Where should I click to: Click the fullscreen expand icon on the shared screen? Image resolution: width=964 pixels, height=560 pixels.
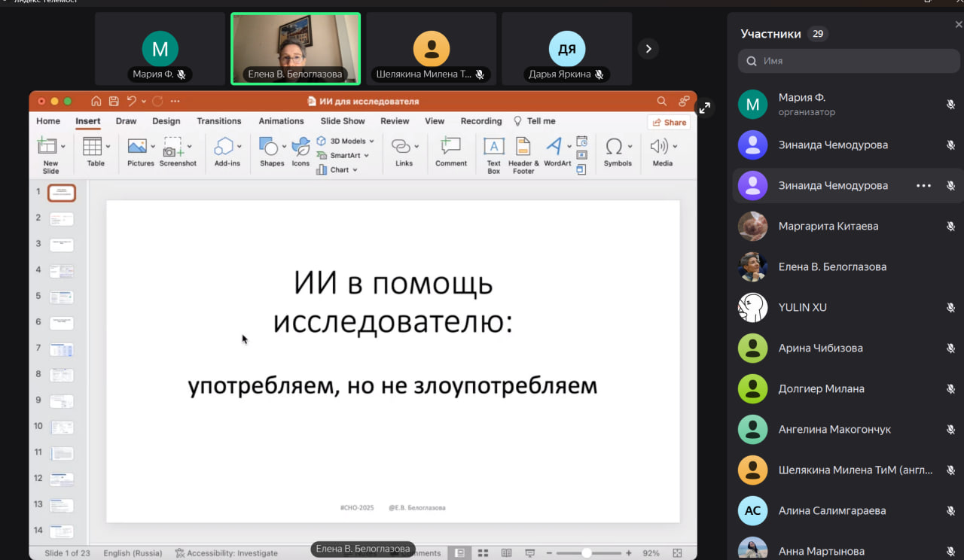705,108
